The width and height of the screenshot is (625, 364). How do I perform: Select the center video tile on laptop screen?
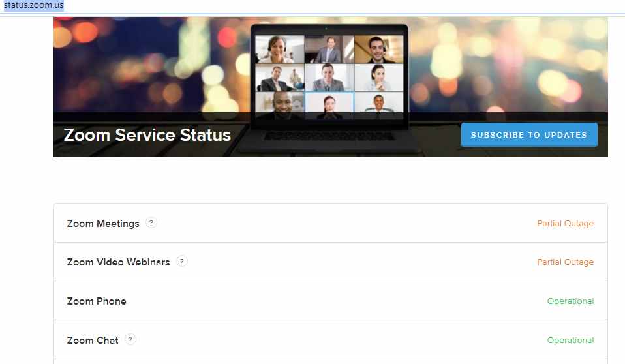point(329,78)
